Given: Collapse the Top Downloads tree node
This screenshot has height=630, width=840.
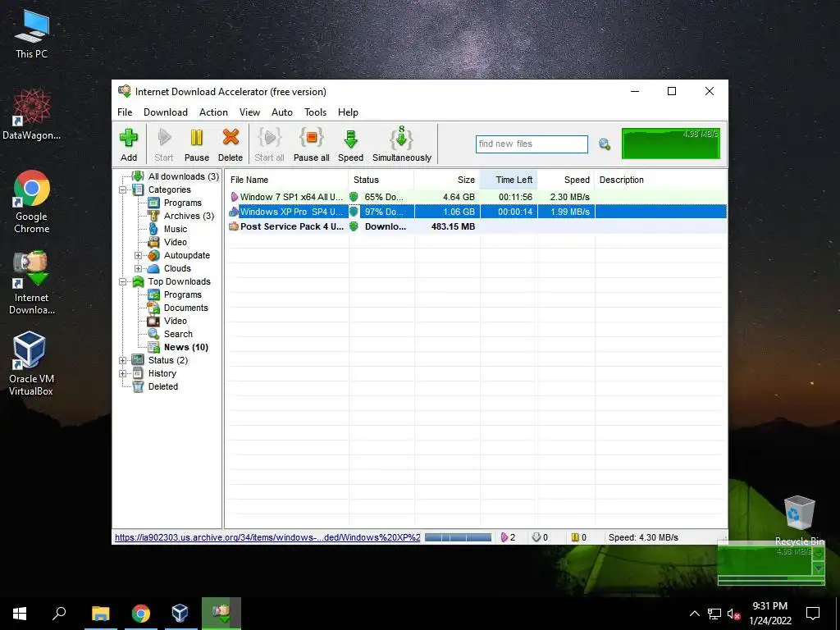Looking at the screenshot, I should [x=123, y=281].
